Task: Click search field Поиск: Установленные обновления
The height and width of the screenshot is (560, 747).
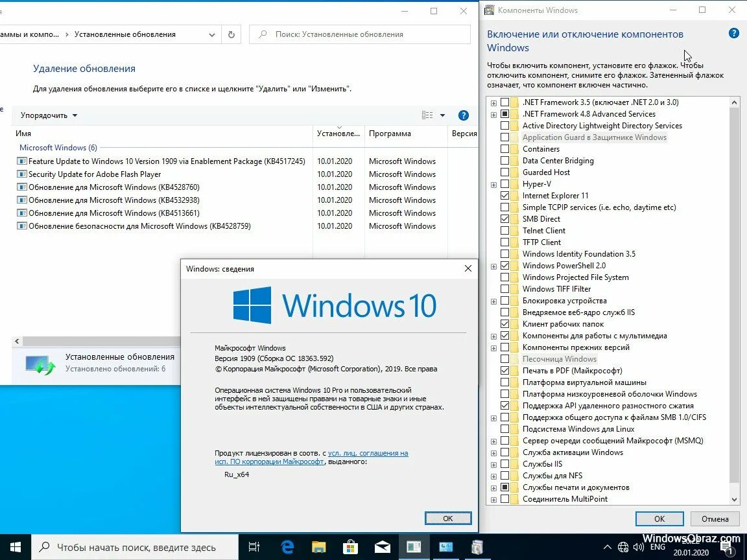Action: click(x=360, y=34)
